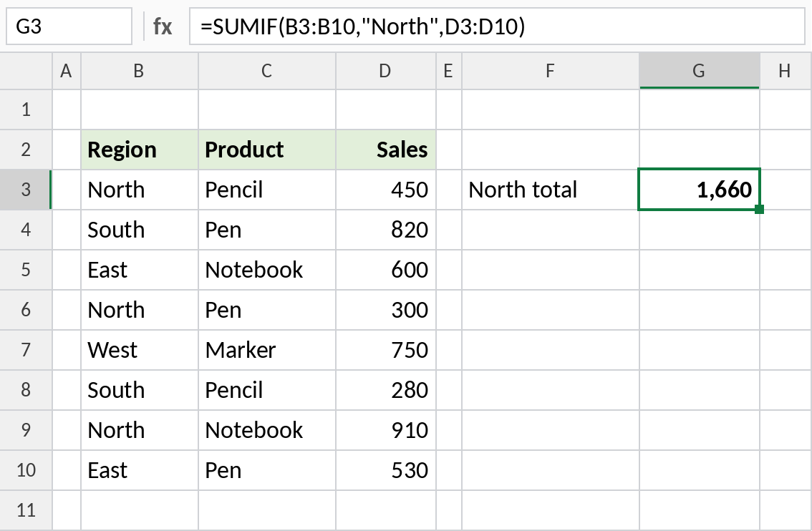Select row 5 header
Screen dimensions: 812x531
click(x=26, y=270)
